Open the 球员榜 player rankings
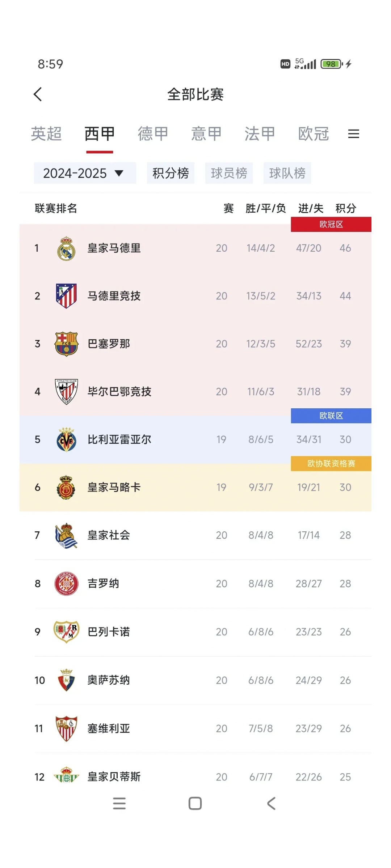391x868 pixels. (229, 173)
